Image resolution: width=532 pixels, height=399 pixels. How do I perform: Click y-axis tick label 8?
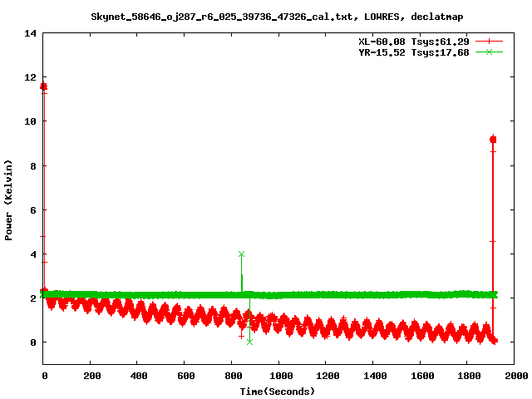click(33, 166)
